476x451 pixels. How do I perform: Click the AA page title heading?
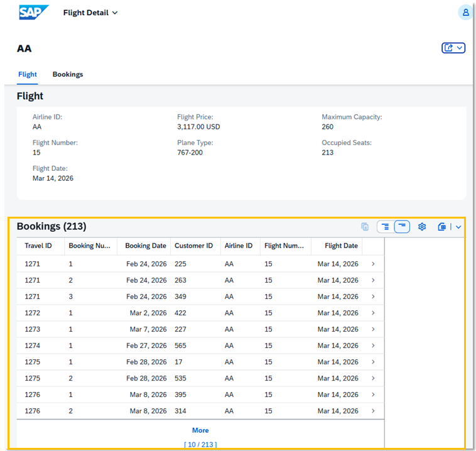[x=24, y=48]
